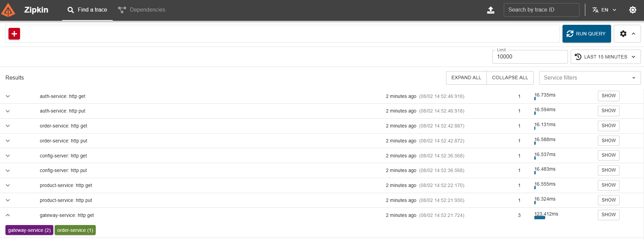Select the text 'gateway-service: http get'
Image resolution: width=644 pixels, height=240 pixels.
tap(67, 215)
